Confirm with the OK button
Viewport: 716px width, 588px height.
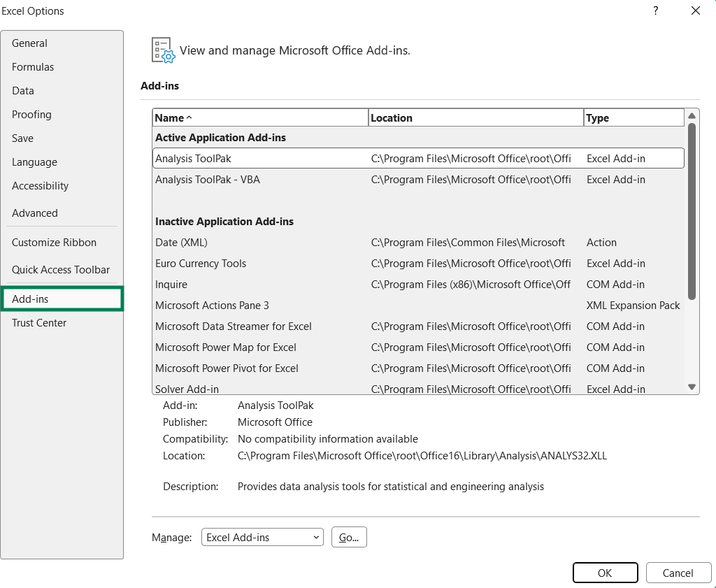pyautogui.click(x=605, y=573)
